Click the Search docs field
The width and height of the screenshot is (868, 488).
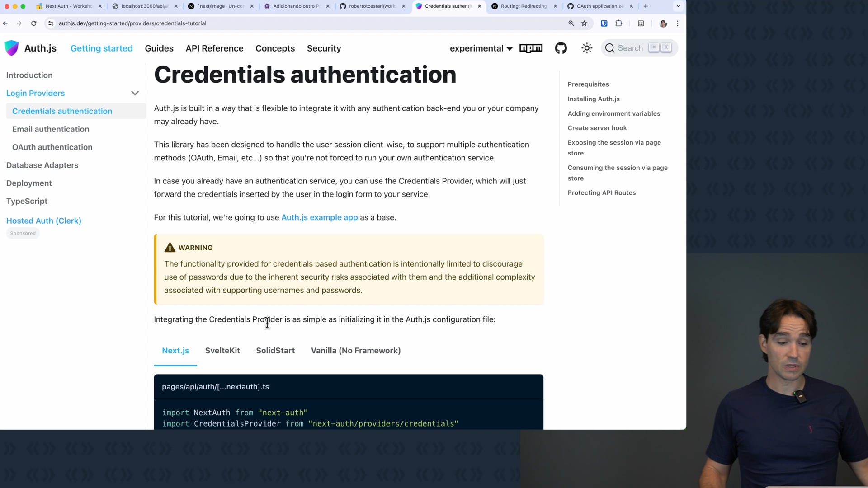point(639,48)
